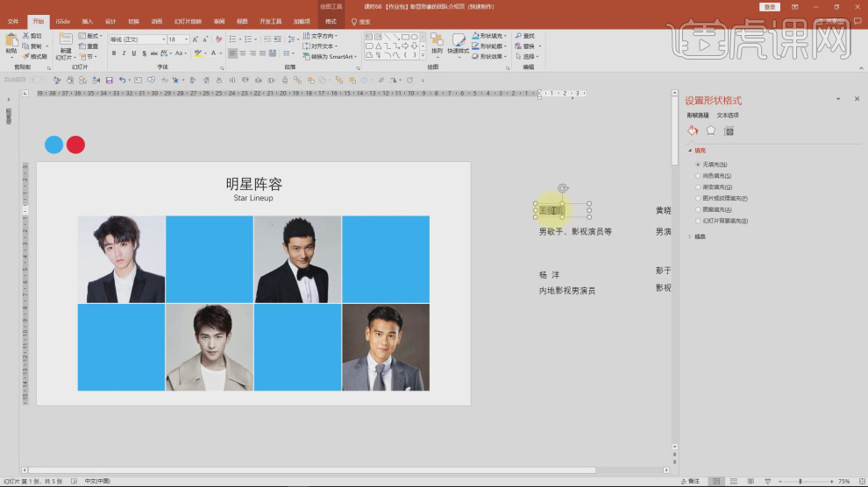Select the oval shape in shapes gallery

tap(414, 37)
